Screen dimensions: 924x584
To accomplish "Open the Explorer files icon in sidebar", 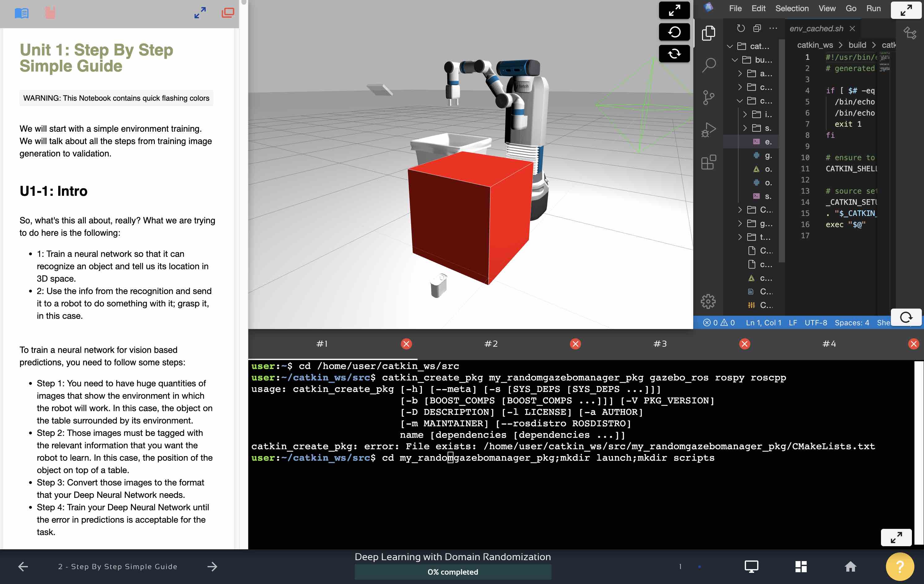I will [708, 33].
